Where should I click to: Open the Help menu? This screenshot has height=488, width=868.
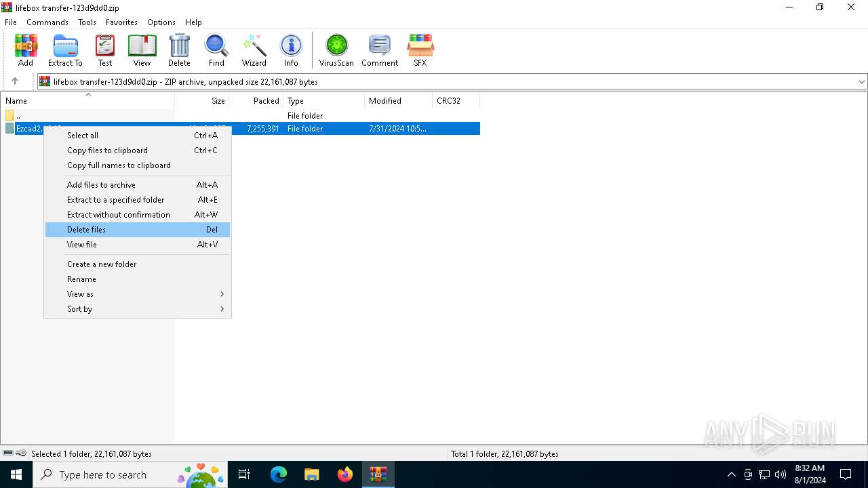[x=193, y=22]
